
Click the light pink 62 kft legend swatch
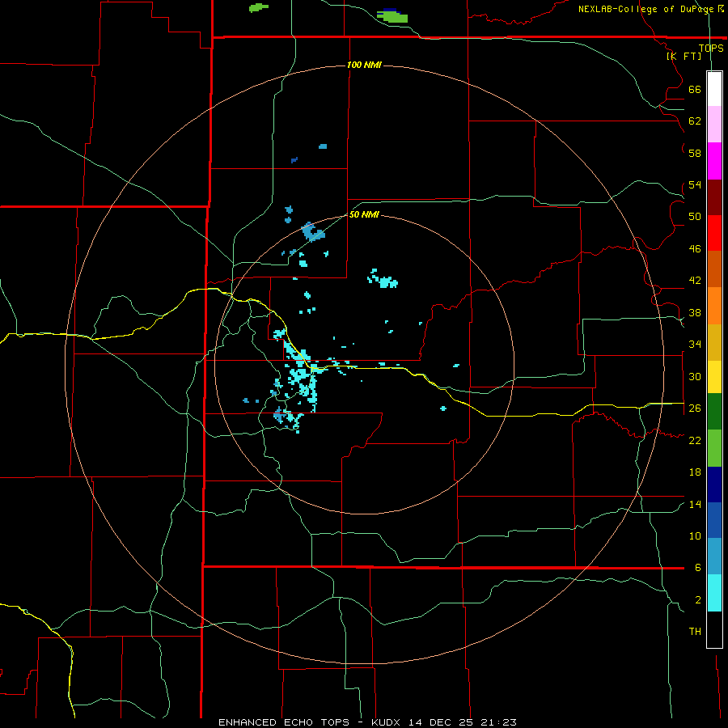click(714, 125)
